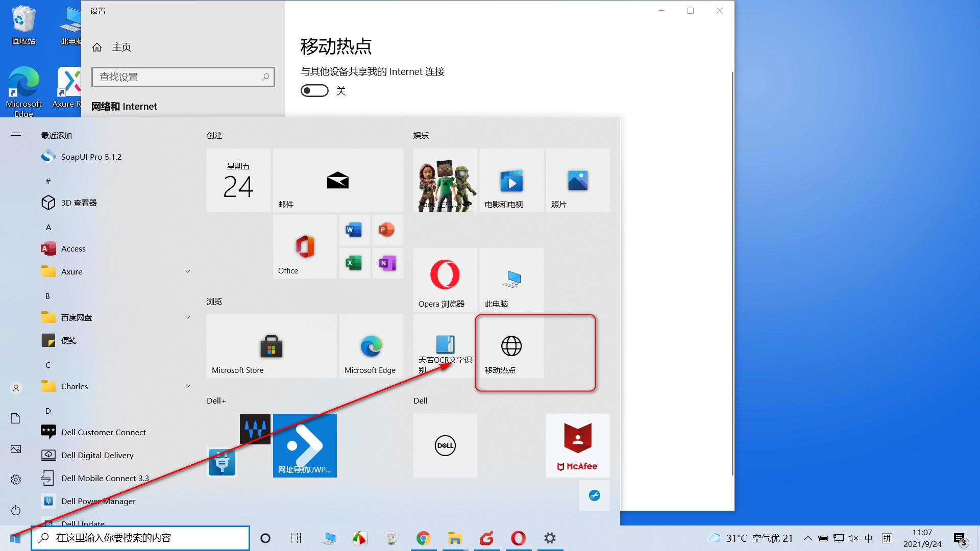
Task: Open the 电影和电视 tile
Action: coord(511,180)
